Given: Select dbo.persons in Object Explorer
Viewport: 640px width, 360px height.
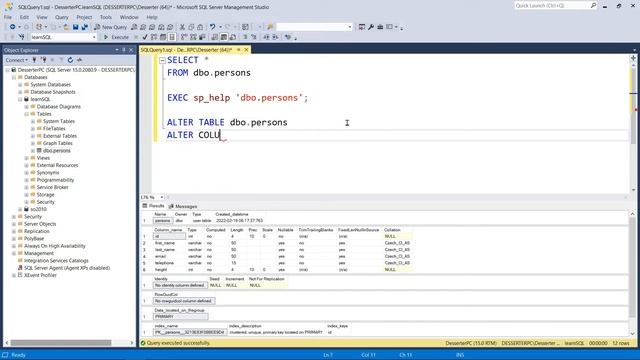Looking at the screenshot, I should coord(56,151).
